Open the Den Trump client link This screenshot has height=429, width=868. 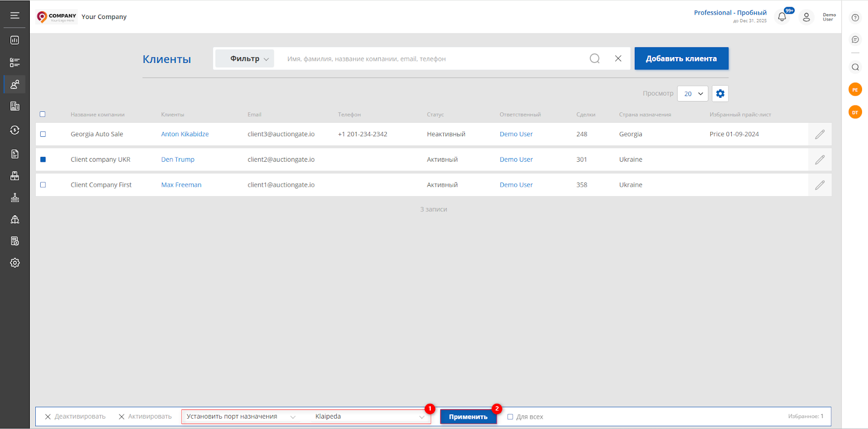(177, 160)
